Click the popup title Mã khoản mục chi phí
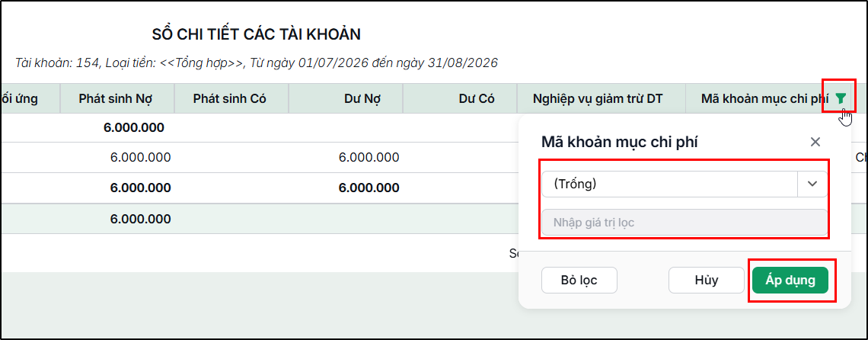 [x=619, y=142]
